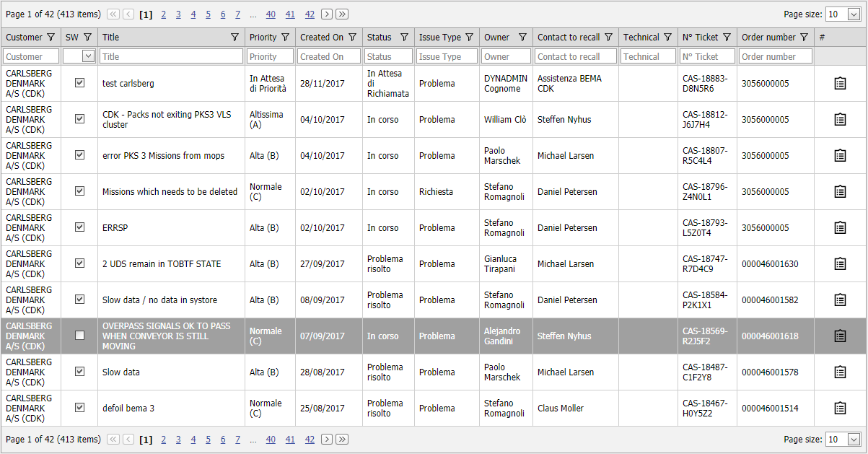Go to page 2 in top pager
868x454 pixels.
tap(164, 14)
